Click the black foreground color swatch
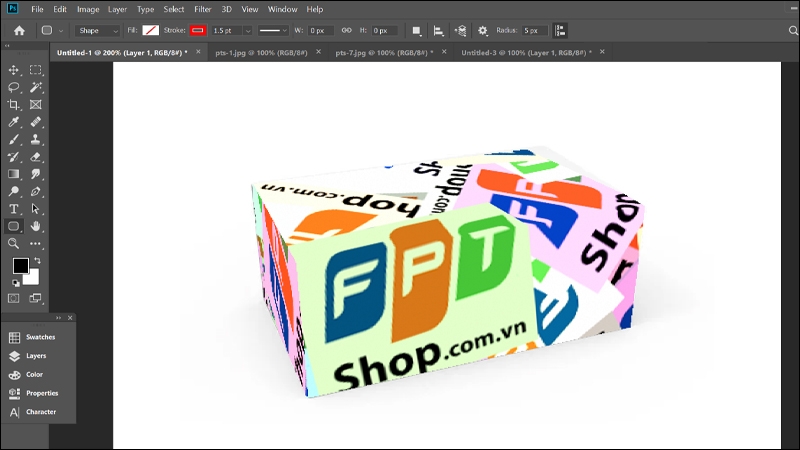Screen dimensions: 800x450 tap(20, 266)
